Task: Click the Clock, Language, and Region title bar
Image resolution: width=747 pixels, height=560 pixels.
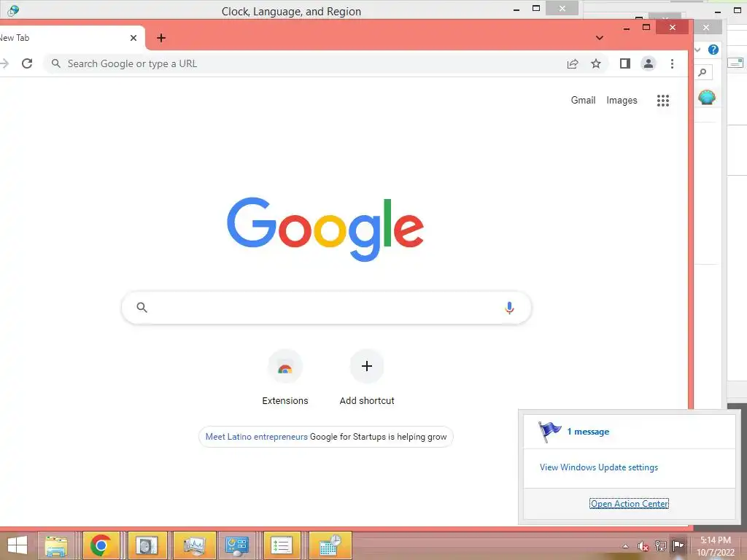Action: pos(291,11)
